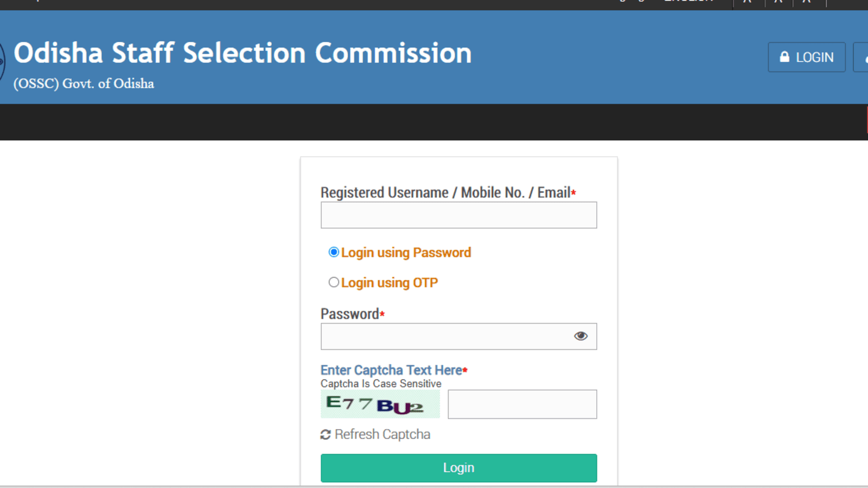868x488 pixels.
Task: Click the padlock icon in the header
Action: coord(784,57)
